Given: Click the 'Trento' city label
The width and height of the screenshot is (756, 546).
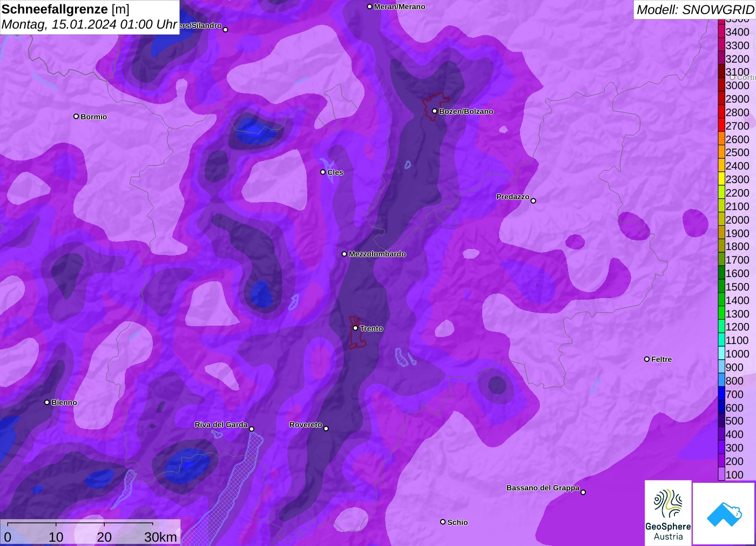Looking at the screenshot, I should 372,328.
